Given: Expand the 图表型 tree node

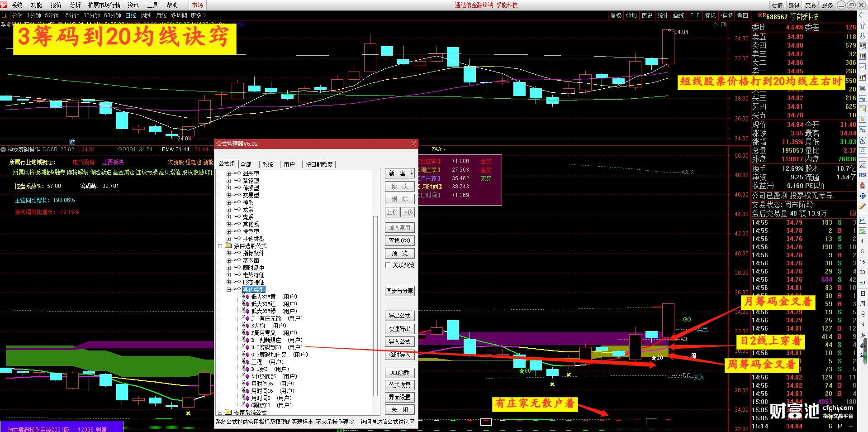Looking at the screenshot, I should tap(228, 173).
